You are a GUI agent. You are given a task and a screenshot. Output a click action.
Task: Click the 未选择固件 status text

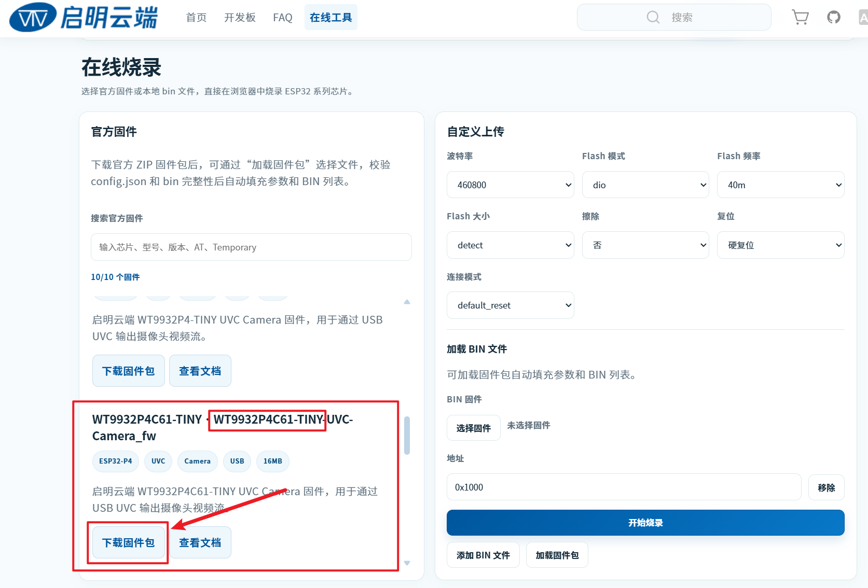coord(529,425)
